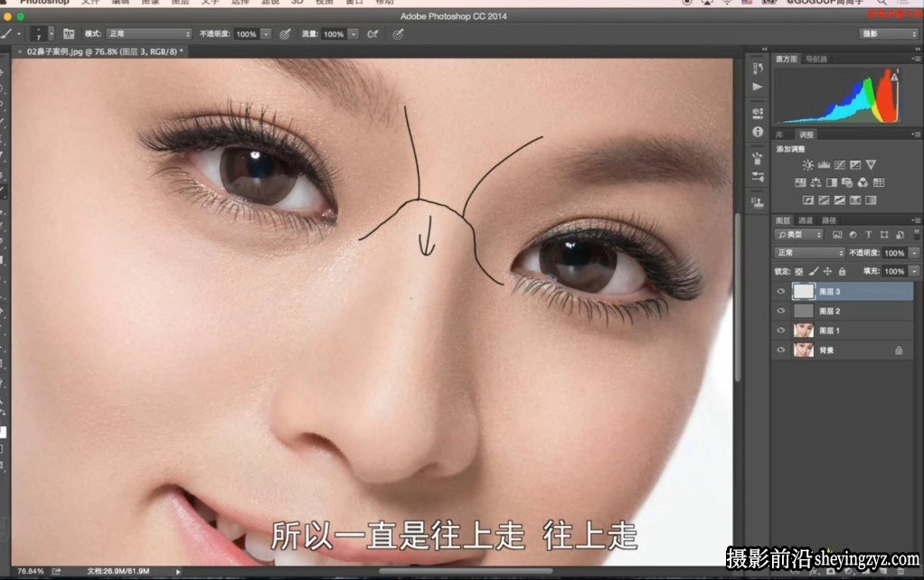Add an Invert adjustment layer
Screen dimensions: 924x580
tap(808, 201)
